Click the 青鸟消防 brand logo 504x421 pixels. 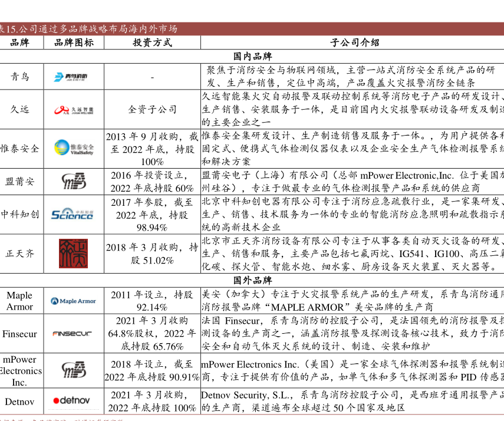[x=71, y=77]
